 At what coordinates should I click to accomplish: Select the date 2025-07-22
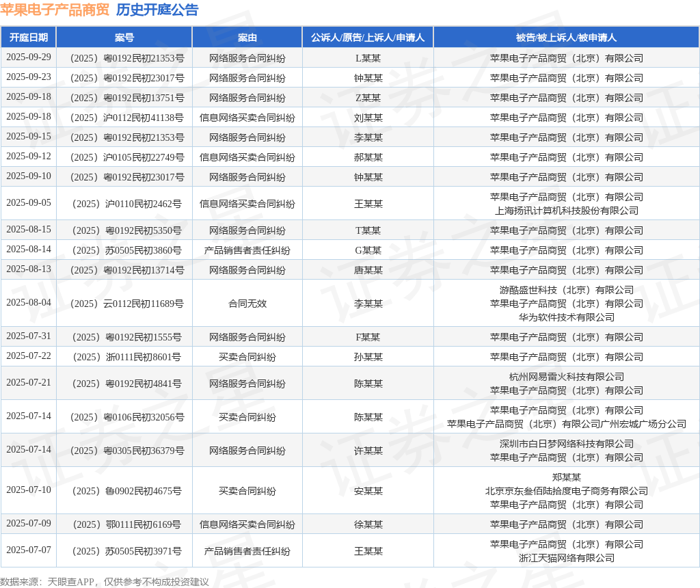[29, 356]
